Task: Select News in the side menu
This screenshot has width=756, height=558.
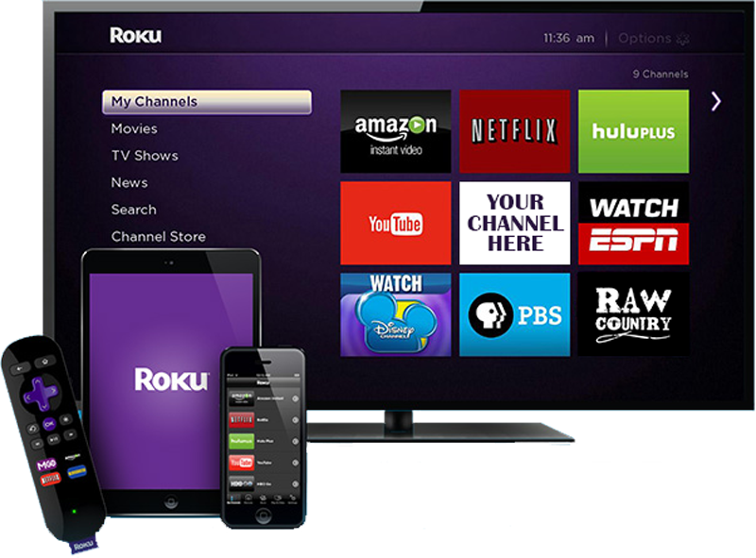Action: coord(129,182)
